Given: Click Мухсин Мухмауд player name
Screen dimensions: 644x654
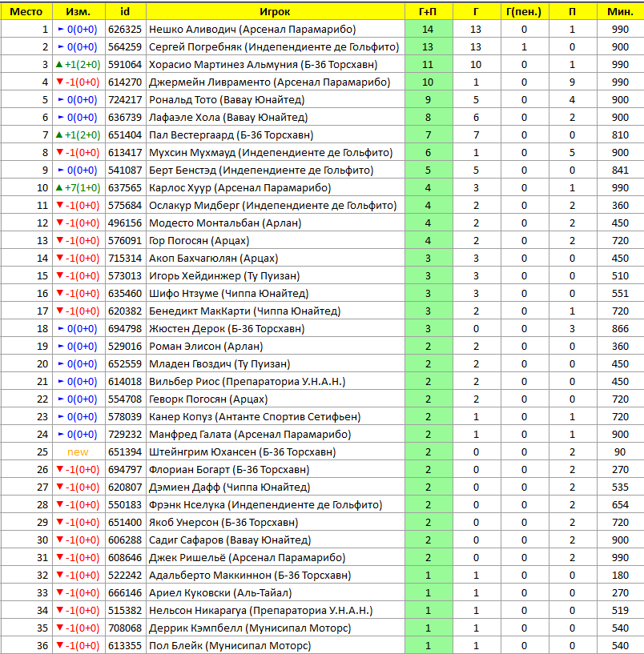Looking at the screenshot, I should click(x=271, y=153).
